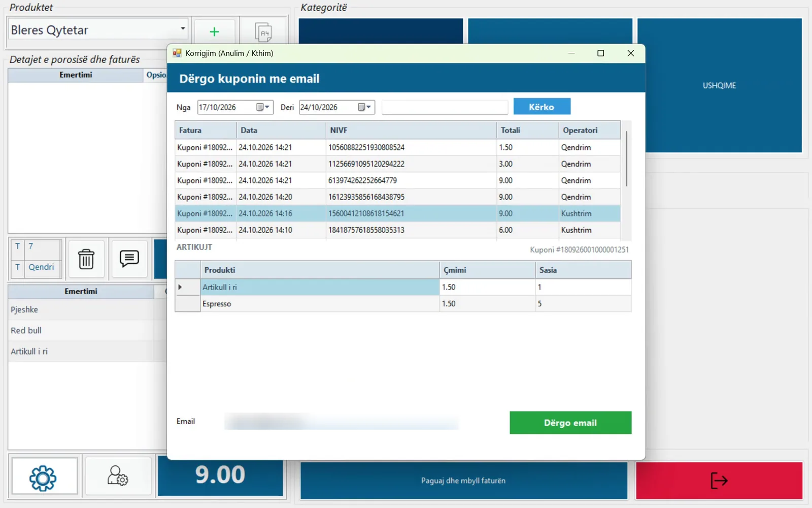This screenshot has width=812, height=508.
Task: Open the A4 print document icon
Action: coord(263,32)
